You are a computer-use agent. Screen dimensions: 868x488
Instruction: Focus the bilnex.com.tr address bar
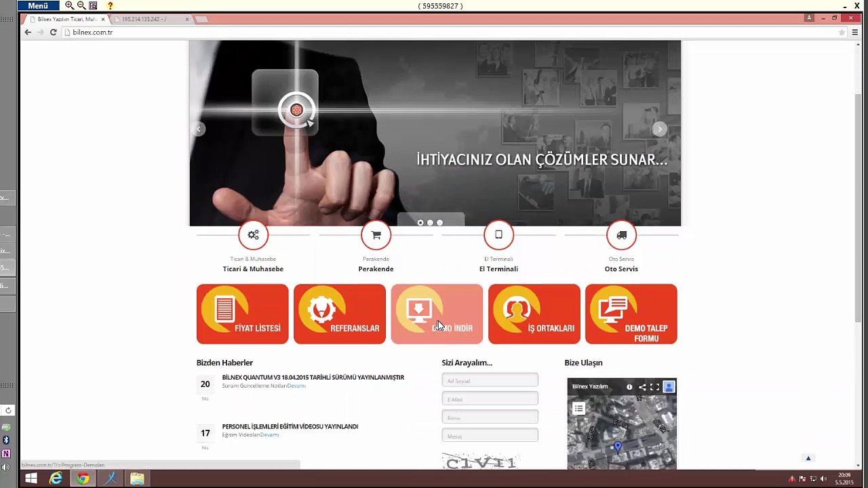[x=448, y=33]
